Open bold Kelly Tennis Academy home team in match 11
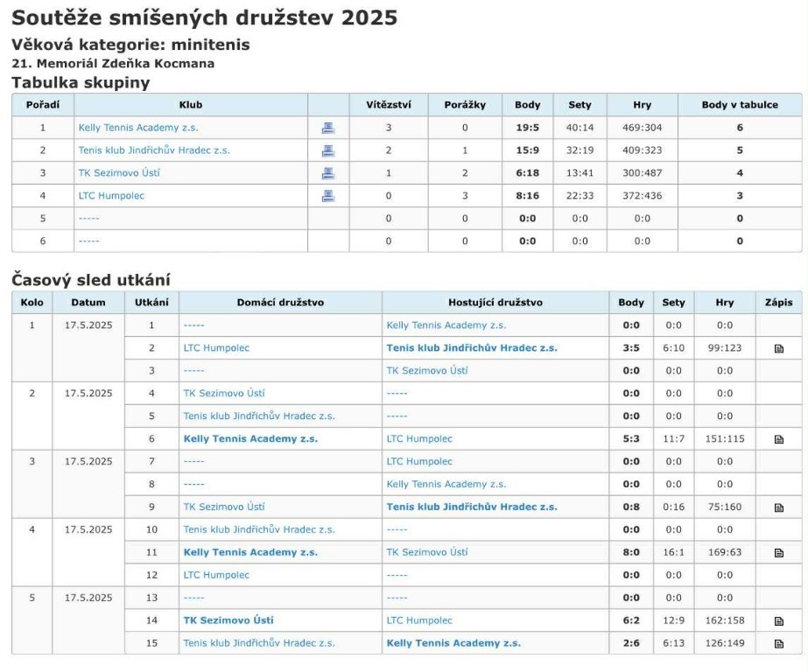 250,552
